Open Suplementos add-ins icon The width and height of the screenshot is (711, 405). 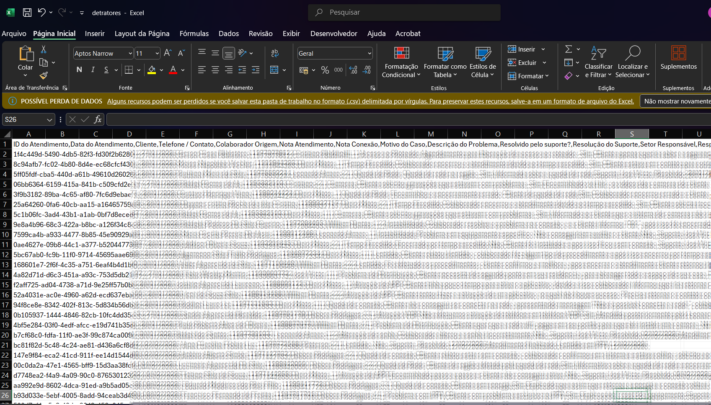tap(679, 58)
